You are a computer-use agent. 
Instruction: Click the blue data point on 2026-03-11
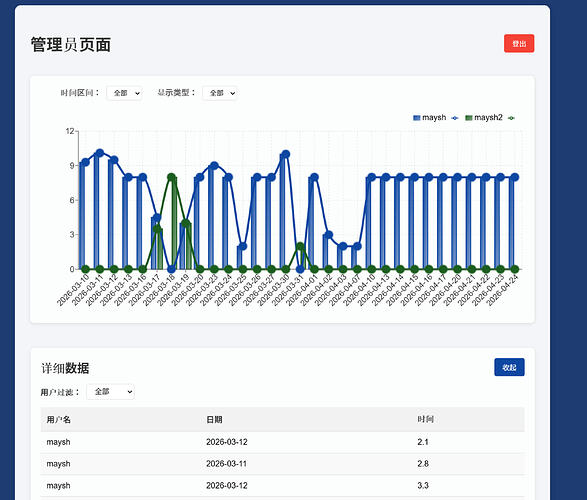click(100, 153)
